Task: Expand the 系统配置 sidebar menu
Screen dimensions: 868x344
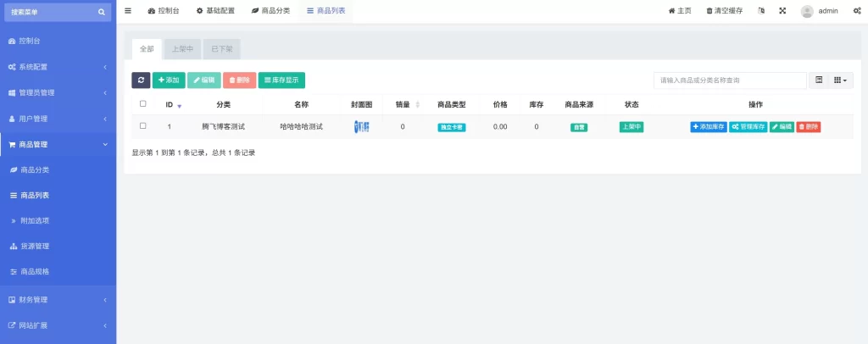Action: point(58,67)
